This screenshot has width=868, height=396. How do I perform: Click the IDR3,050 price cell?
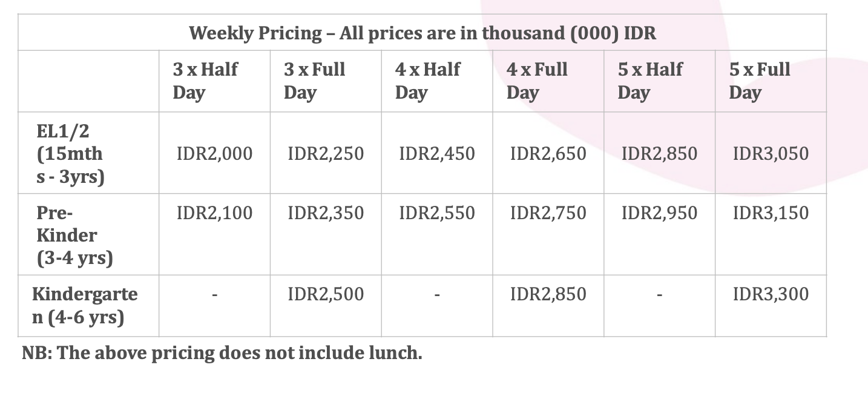pyautogui.click(x=771, y=153)
